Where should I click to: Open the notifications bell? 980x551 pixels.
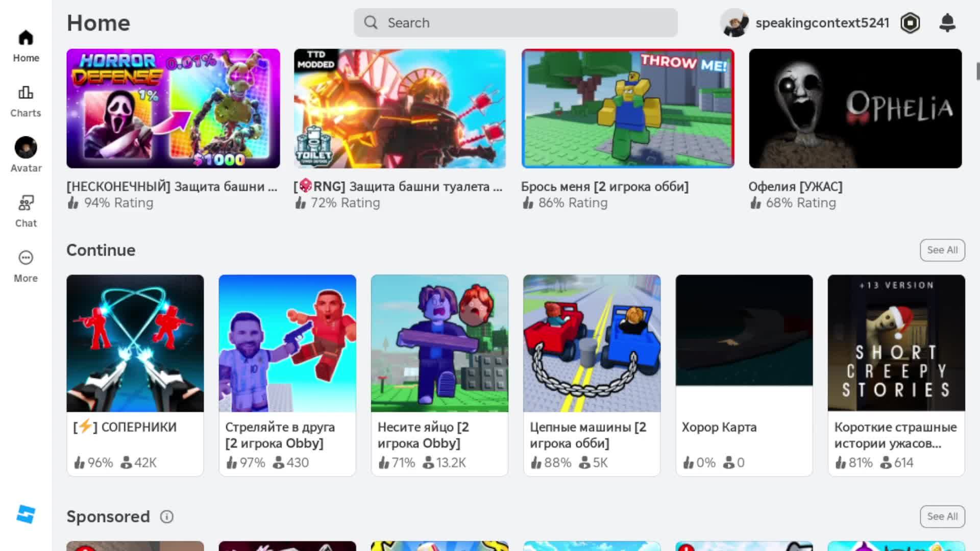coord(947,23)
